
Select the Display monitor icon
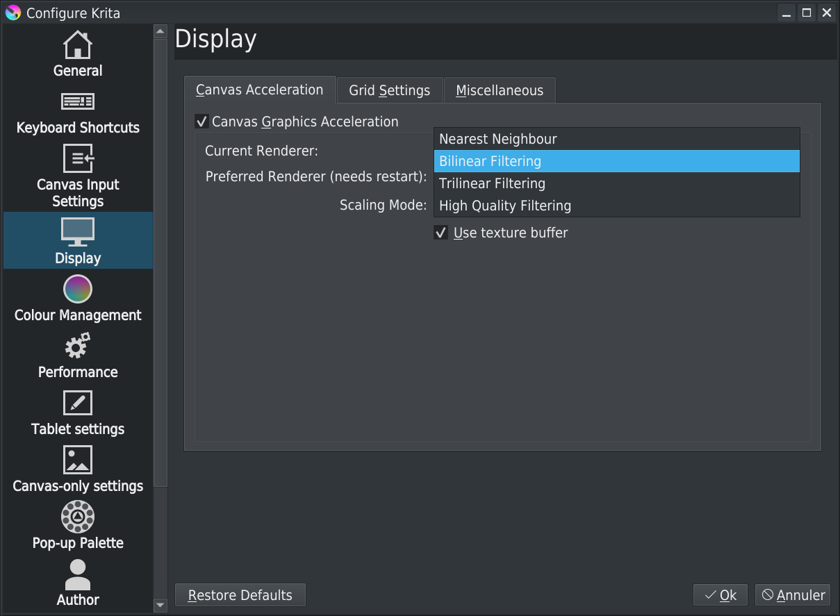pos(78,232)
